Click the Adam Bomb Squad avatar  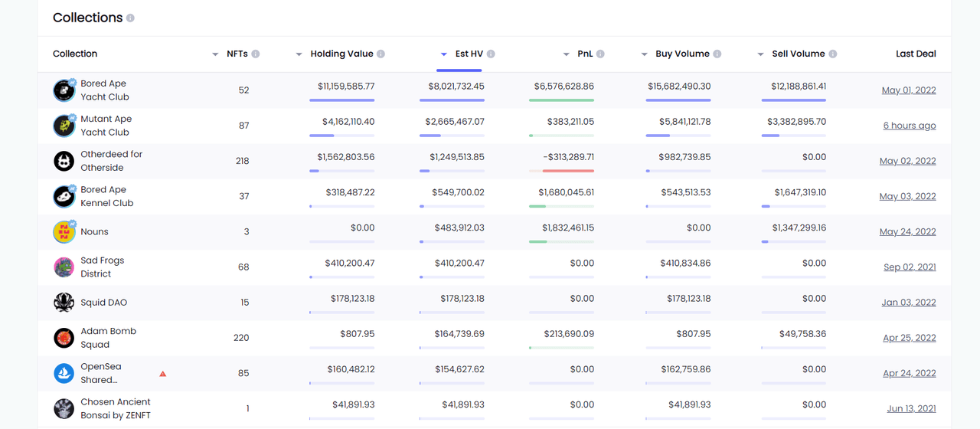tap(64, 338)
